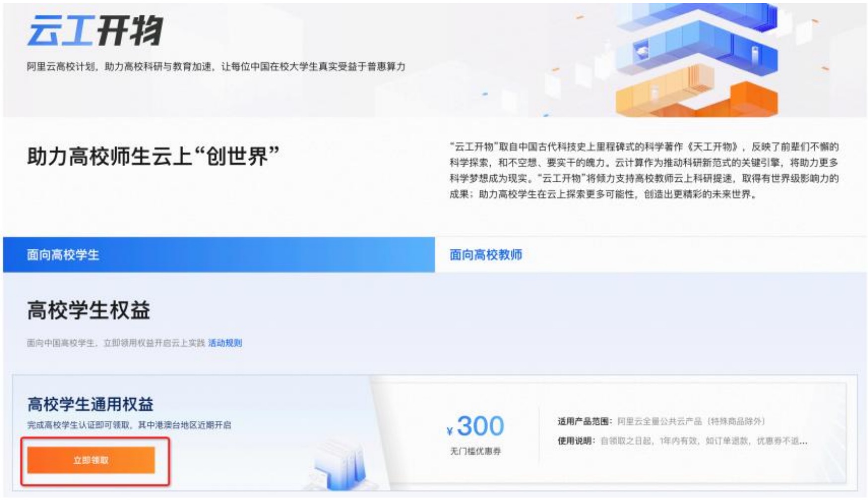The image size is (868, 500).
Task: Click the 天工开物 description paragraph
Action: (644, 170)
